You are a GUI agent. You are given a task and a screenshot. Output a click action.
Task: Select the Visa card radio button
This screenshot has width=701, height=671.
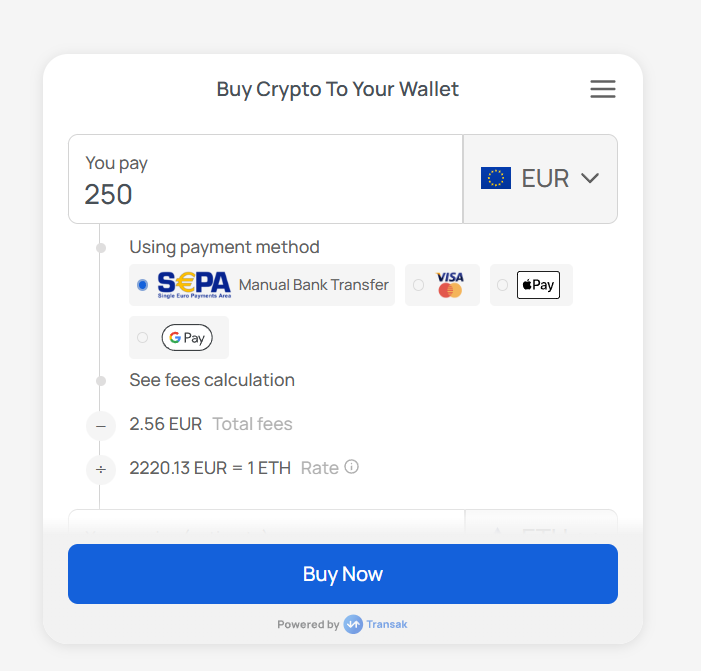[x=418, y=285]
